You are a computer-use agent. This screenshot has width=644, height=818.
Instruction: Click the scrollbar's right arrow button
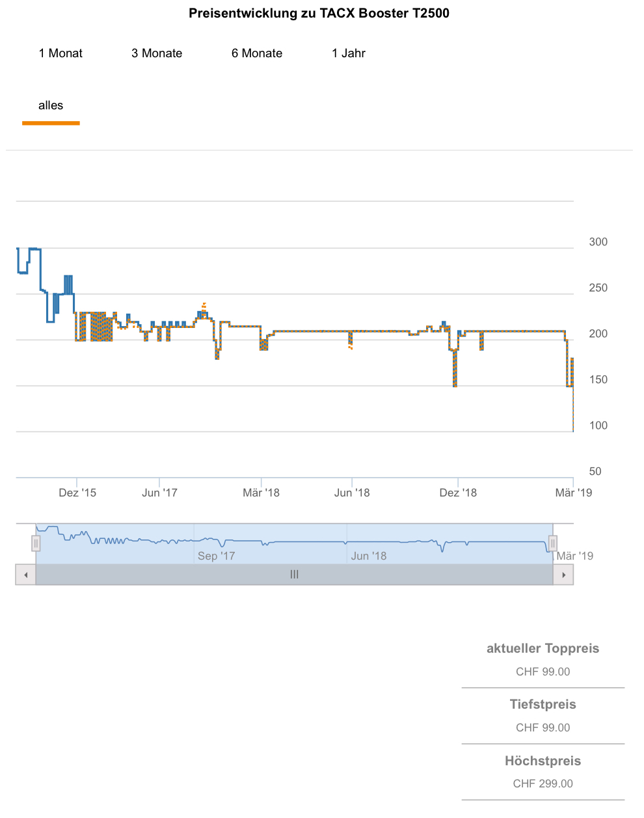(x=563, y=575)
